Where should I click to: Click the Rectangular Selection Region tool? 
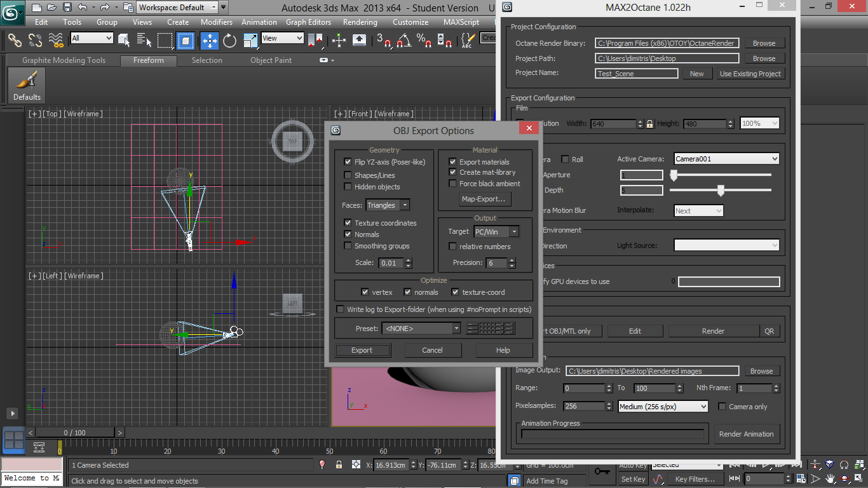(x=165, y=40)
